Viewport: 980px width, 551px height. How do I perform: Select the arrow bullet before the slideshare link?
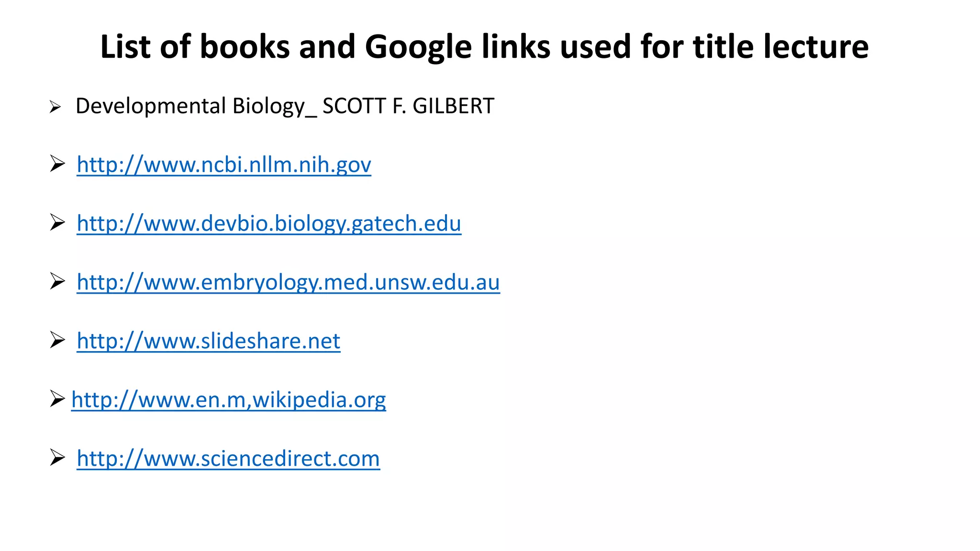pyautogui.click(x=57, y=341)
